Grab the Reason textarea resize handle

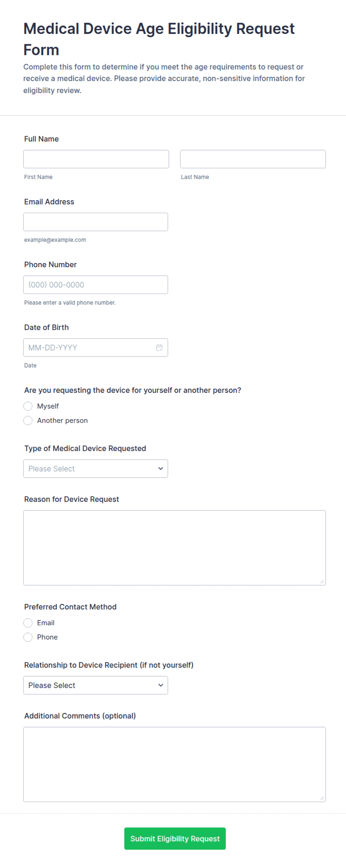[322, 581]
